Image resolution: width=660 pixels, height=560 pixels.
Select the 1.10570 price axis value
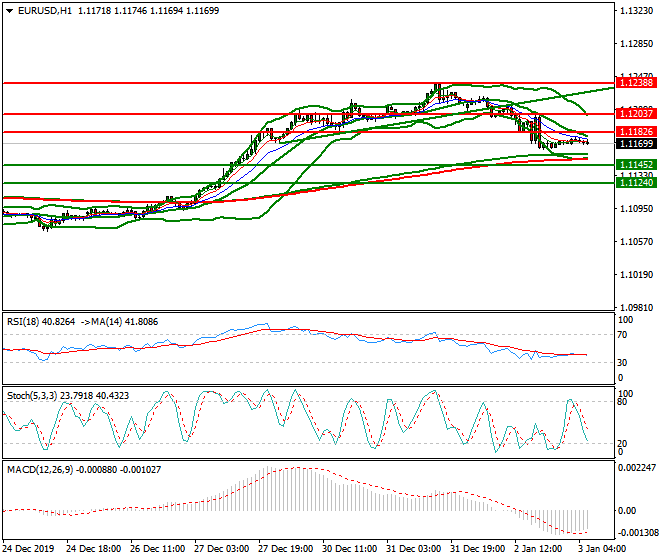pyautogui.click(x=637, y=242)
